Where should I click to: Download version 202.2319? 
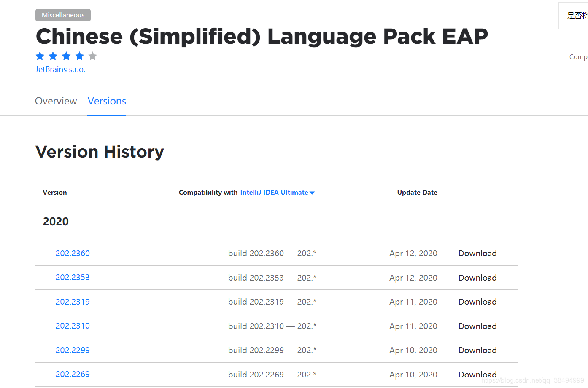(477, 302)
